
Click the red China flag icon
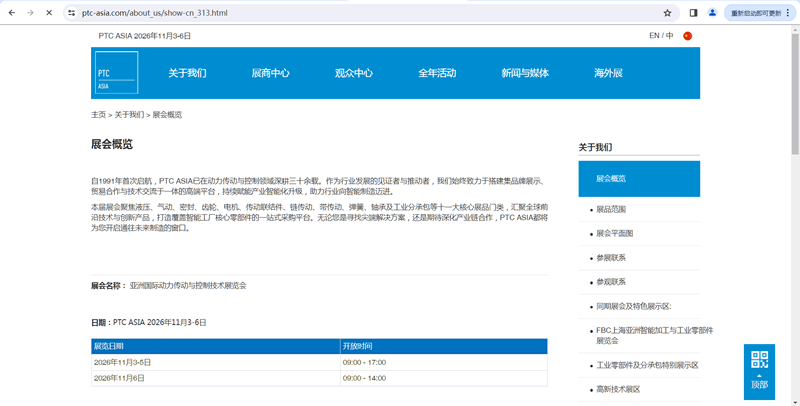pos(687,36)
